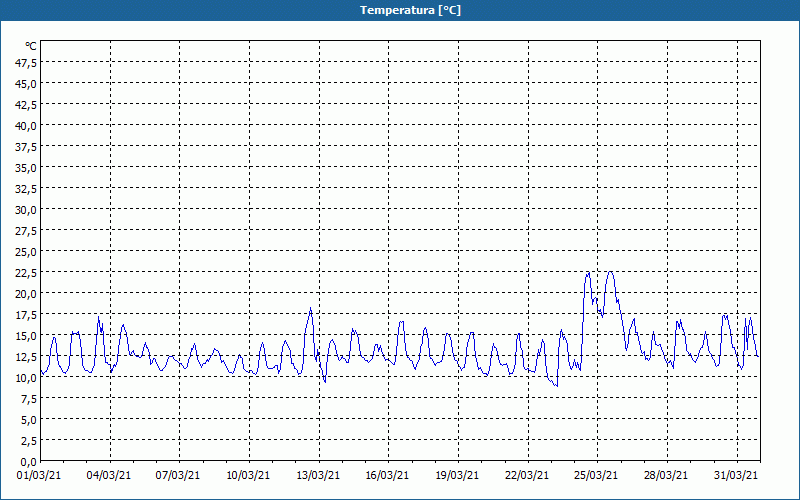Screen dimensions: 800x500
Task: Select the 5,0 y-axis value
Action: point(29,420)
